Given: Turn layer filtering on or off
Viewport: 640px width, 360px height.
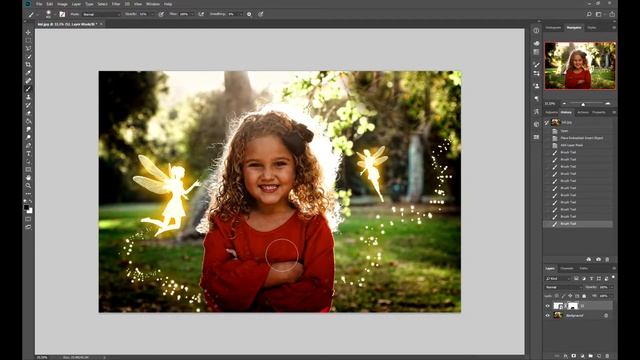Looking at the screenshot, I should [x=613, y=278].
